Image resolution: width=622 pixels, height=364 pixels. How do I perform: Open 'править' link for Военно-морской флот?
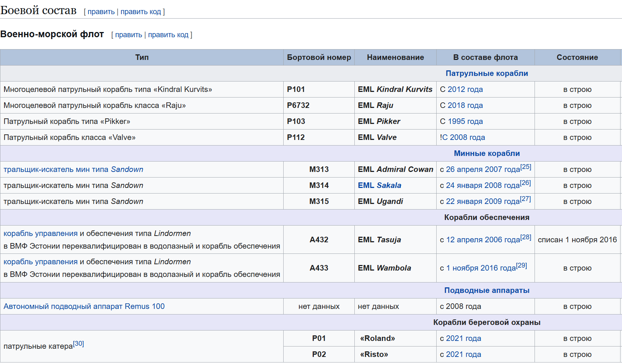point(128,35)
